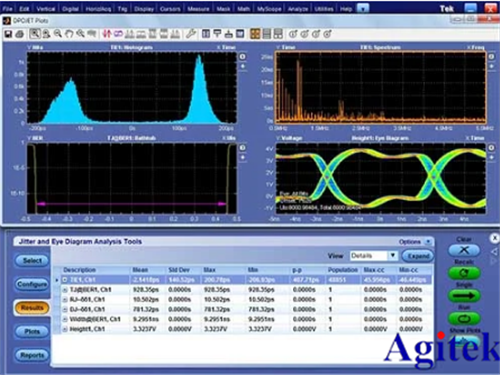Open the Options dropdown arrow
The width and height of the screenshot is (500, 375).
click(428, 242)
